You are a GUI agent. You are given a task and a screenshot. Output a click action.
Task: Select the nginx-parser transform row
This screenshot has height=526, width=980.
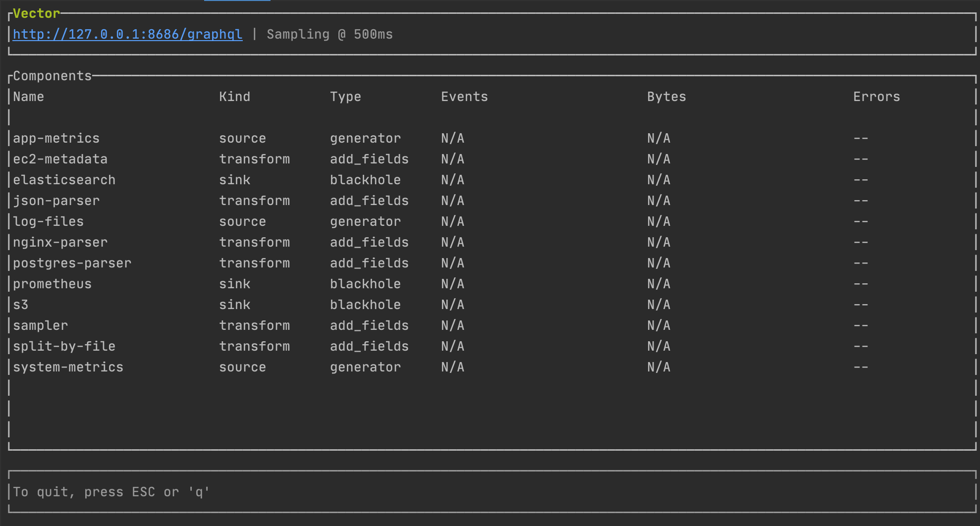coord(59,242)
